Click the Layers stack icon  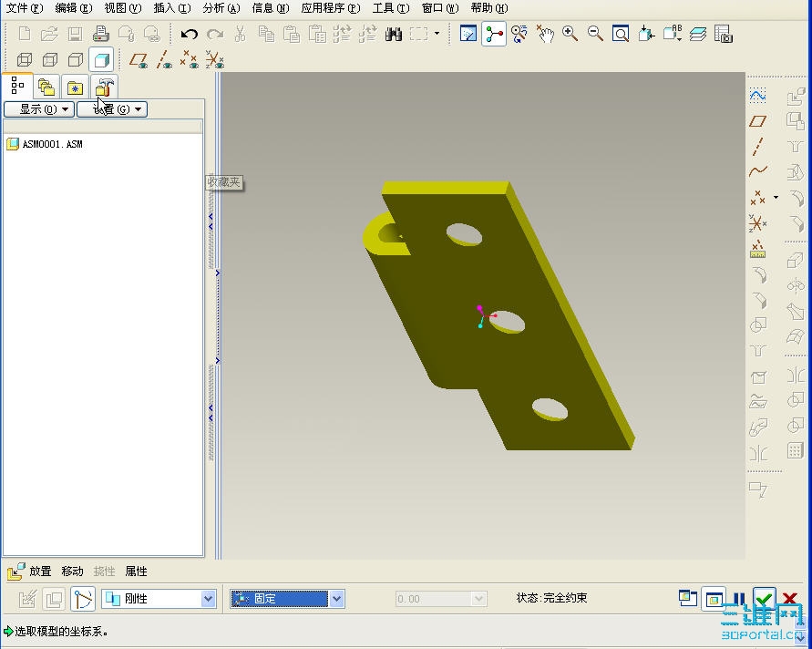(x=697, y=35)
